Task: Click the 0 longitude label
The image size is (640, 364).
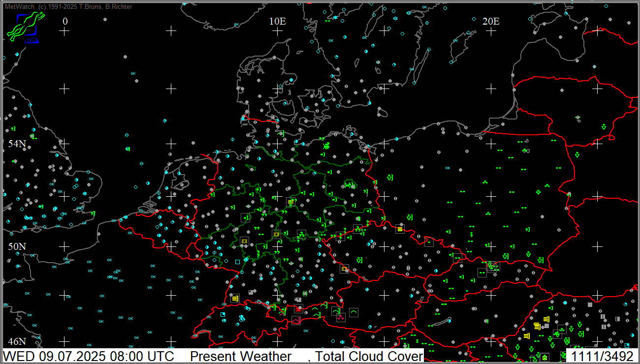Action: click(x=65, y=21)
